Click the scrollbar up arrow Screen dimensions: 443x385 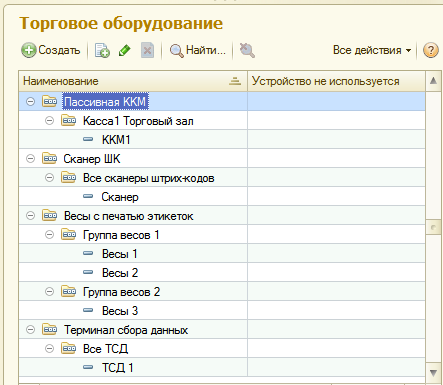pos(433,81)
